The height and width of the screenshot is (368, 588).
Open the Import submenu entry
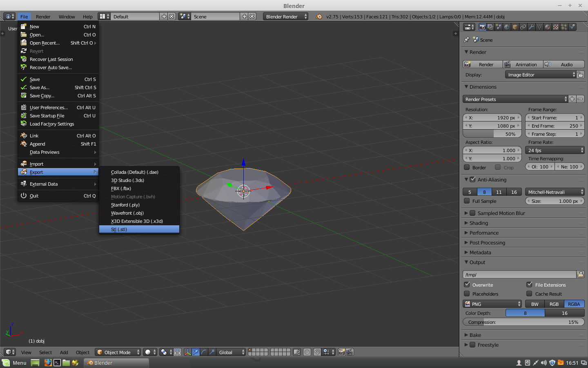58,164
